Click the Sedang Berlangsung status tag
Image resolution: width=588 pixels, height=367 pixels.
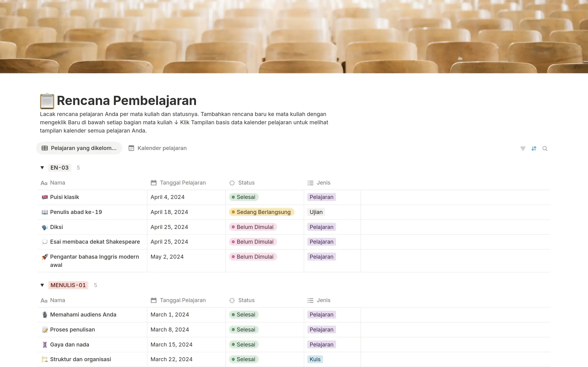(x=262, y=212)
